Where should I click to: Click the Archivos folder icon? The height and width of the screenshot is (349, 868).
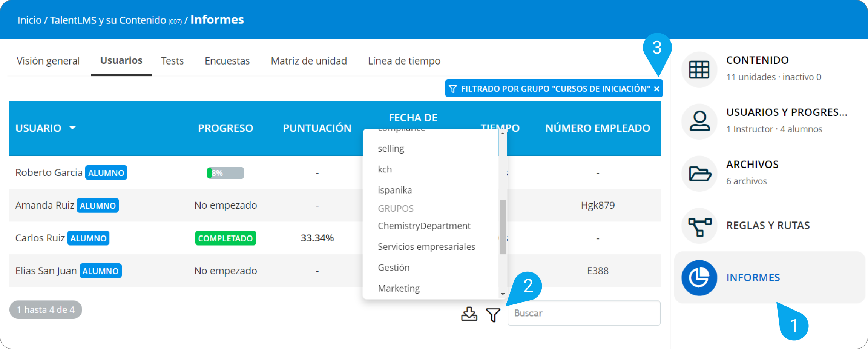click(699, 174)
